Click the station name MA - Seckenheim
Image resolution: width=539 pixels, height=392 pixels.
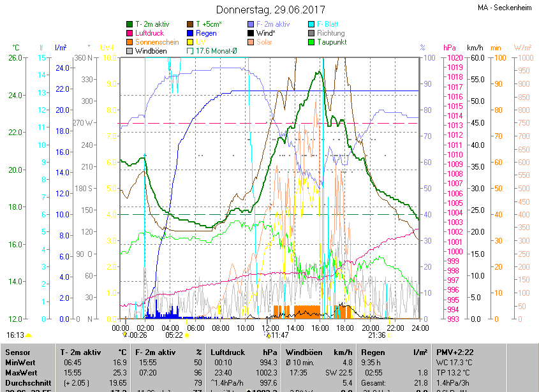(505, 8)
